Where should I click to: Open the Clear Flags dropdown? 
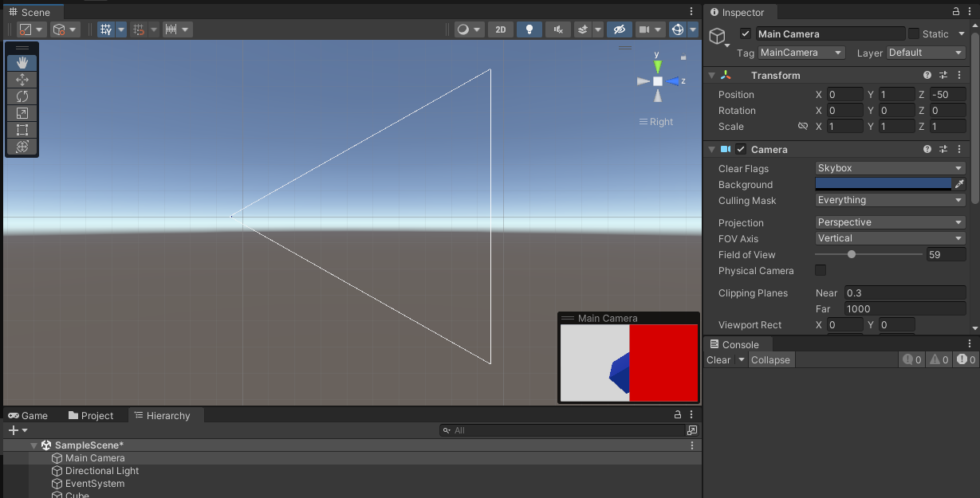[x=889, y=168]
